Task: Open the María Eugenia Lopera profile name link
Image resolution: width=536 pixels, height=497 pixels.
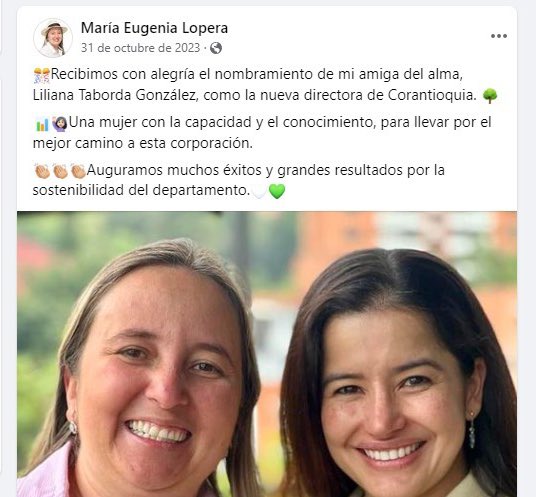Action: (x=155, y=28)
